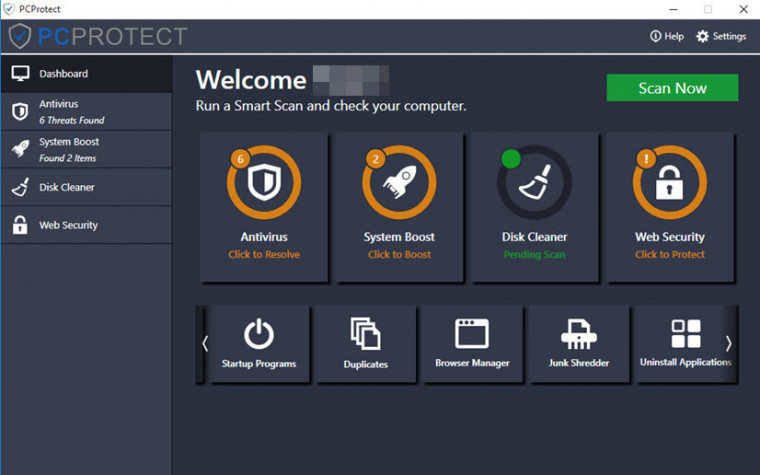Close the PCProtect window
760x475 pixels.
[744, 9]
